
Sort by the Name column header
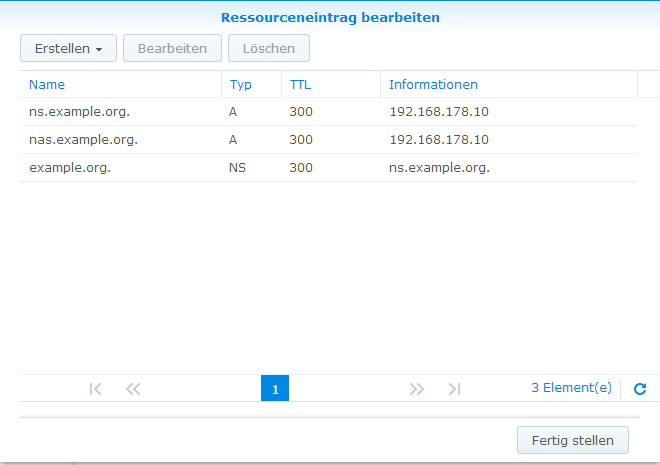tap(121, 85)
